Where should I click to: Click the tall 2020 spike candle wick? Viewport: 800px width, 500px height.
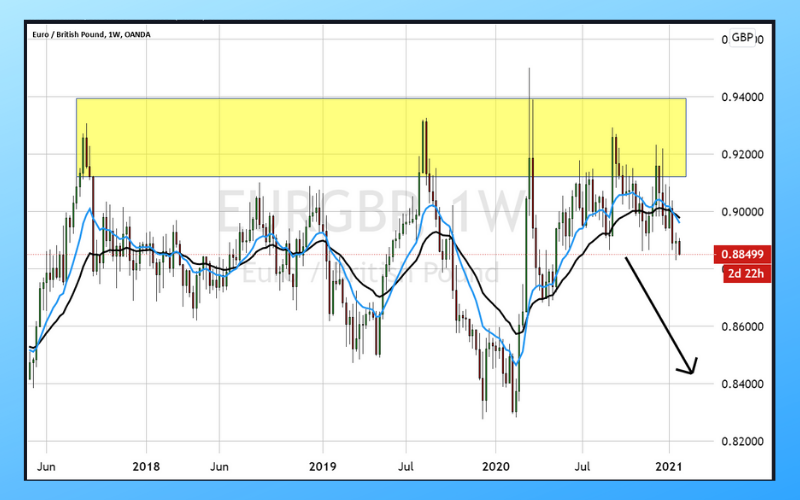528,100
